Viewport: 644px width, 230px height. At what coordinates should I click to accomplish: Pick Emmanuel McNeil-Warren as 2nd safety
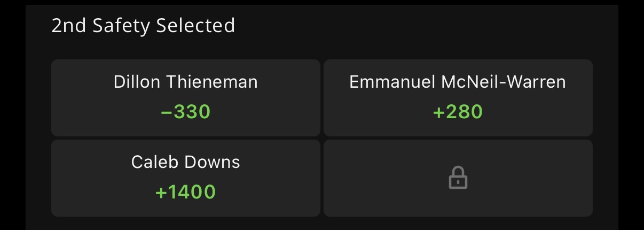[458, 97]
